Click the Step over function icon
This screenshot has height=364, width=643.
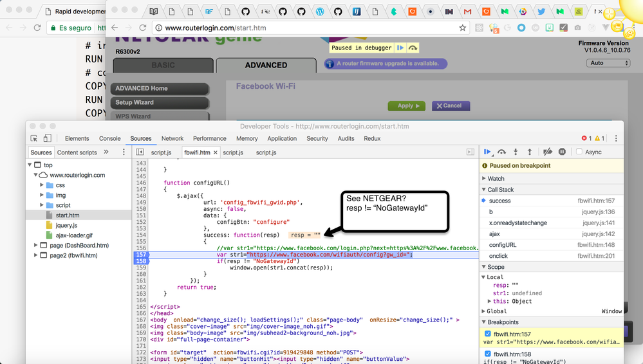[501, 152]
